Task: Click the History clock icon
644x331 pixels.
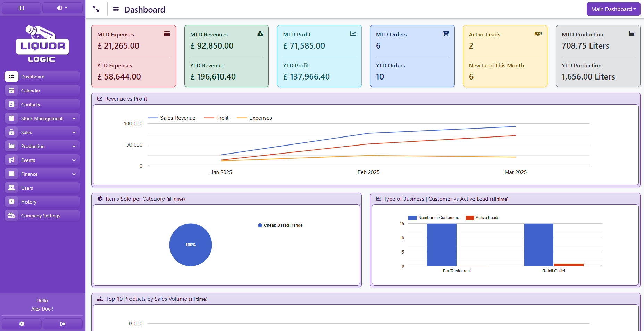Action: (11, 202)
